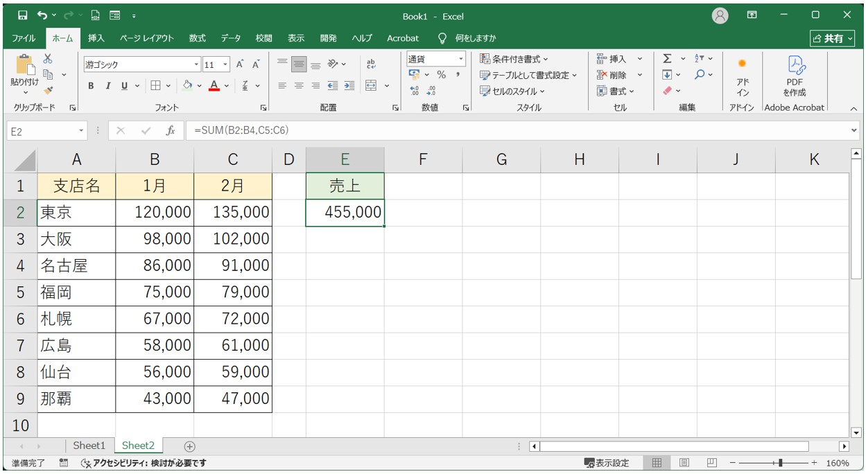Toggle center horizontal alignment
This screenshot has height=474, width=868.
point(299,85)
